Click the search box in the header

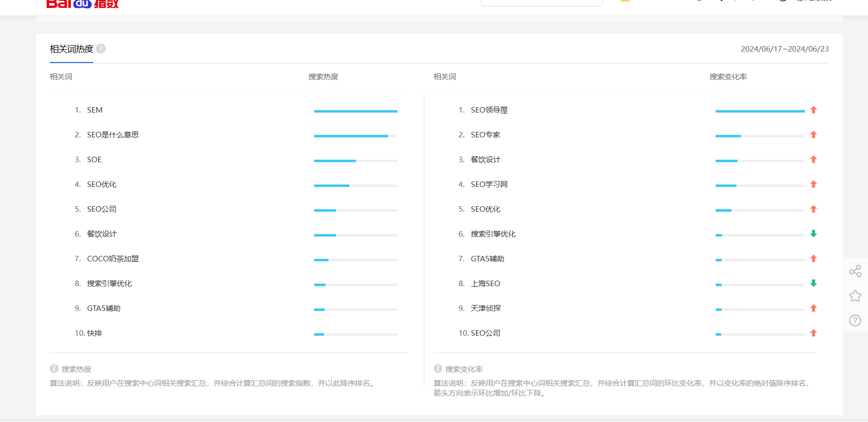pos(541,2)
